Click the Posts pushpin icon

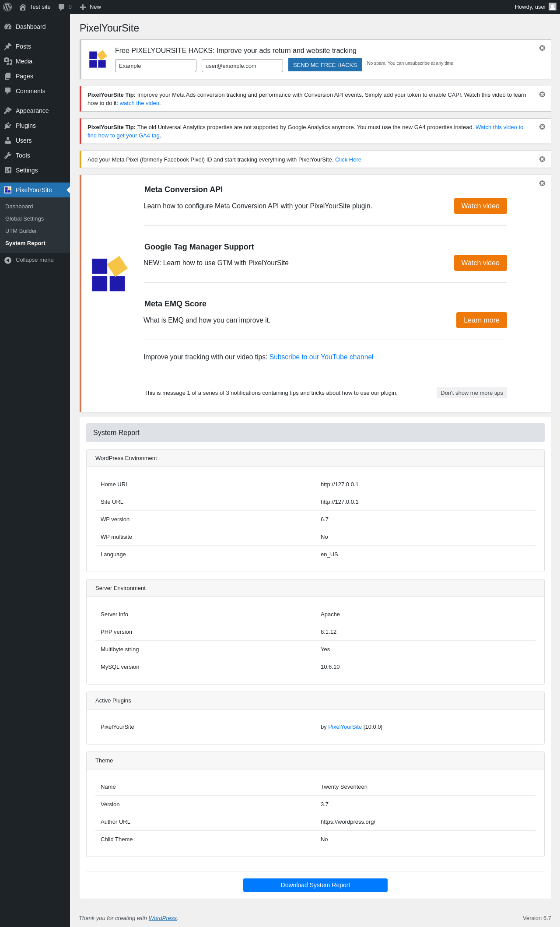tap(8, 46)
